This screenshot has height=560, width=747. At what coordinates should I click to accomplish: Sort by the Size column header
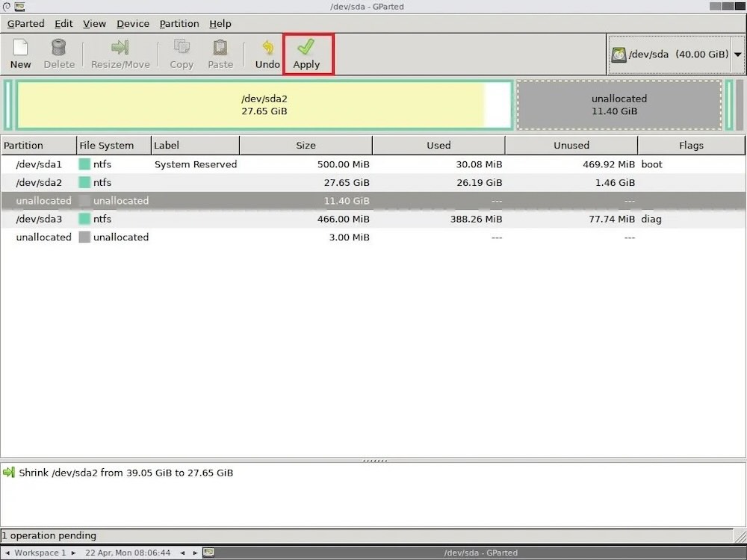point(306,146)
